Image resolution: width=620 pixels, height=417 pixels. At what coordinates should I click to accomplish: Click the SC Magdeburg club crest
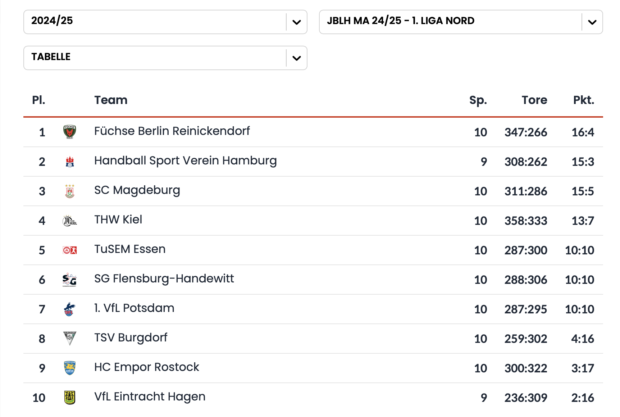pos(70,191)
